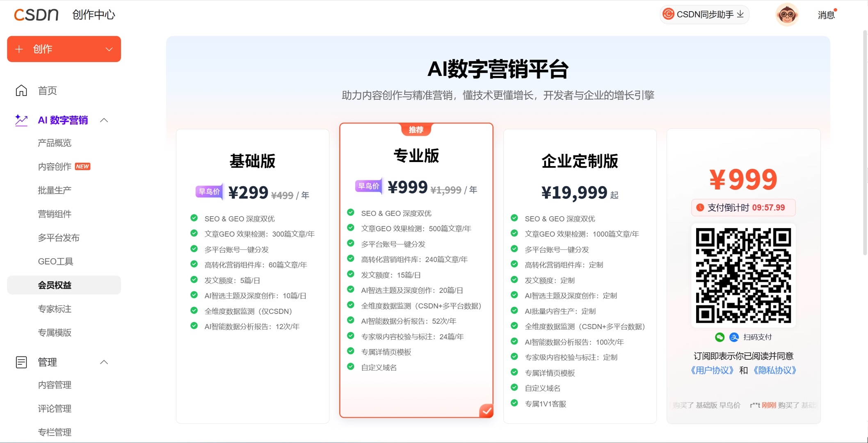Toggle the selected checkmark on 专业版 card

point(487,411)
